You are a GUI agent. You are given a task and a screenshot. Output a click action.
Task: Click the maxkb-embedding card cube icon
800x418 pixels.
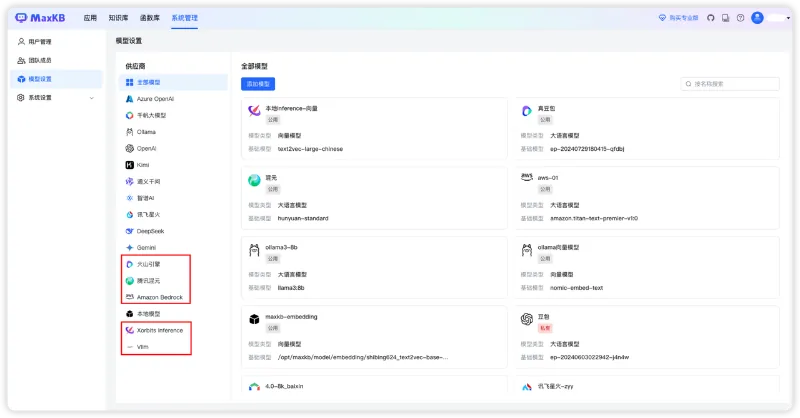[254, 319]
